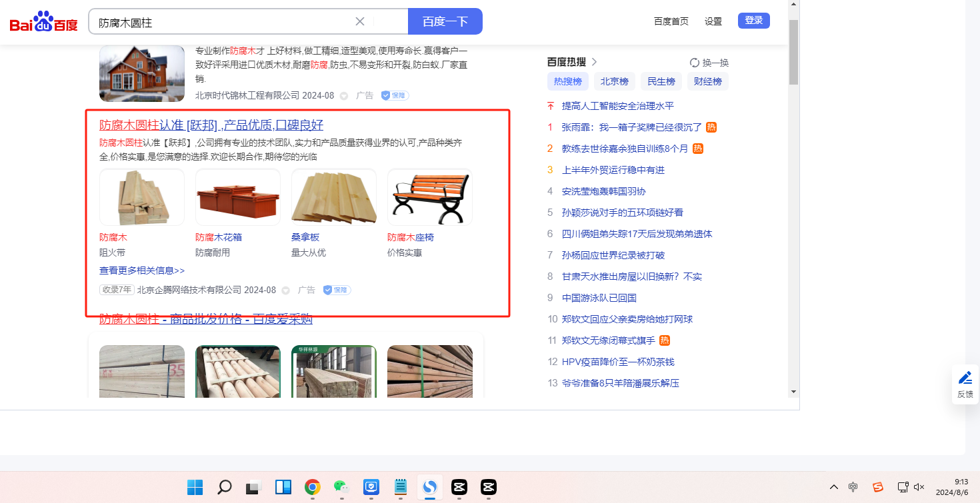Open hot search 安洗莹炮轰韩国羽协

604,191
